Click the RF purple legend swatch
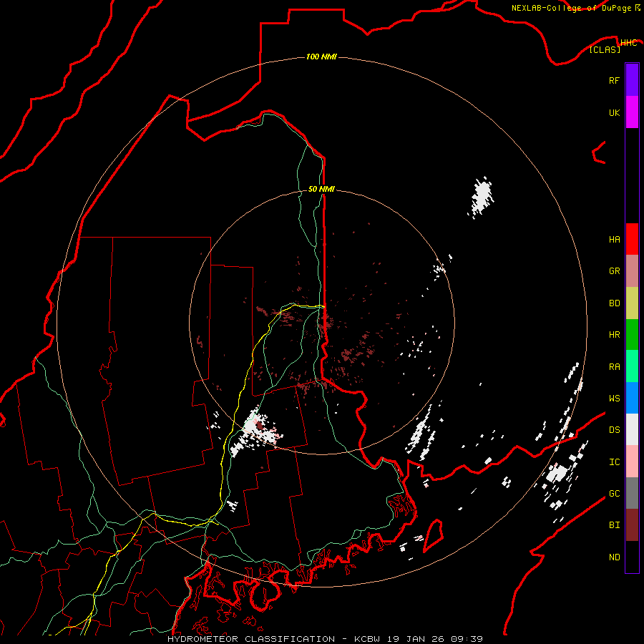644x644 pixels. click(632, 80)
